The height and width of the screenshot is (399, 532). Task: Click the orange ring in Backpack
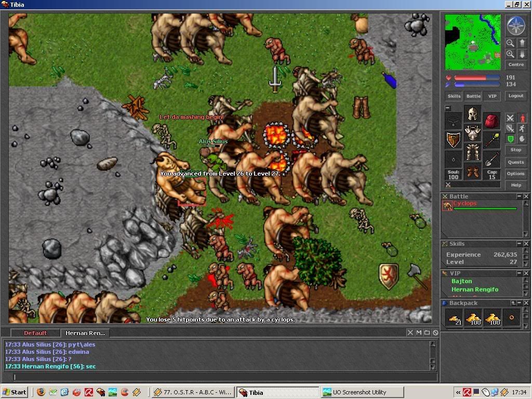point(511,318)
